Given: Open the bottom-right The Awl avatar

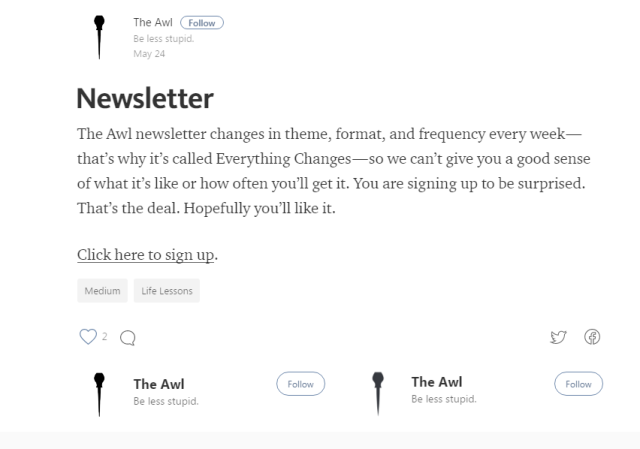Looking at the screenshot, I should 377,391.
